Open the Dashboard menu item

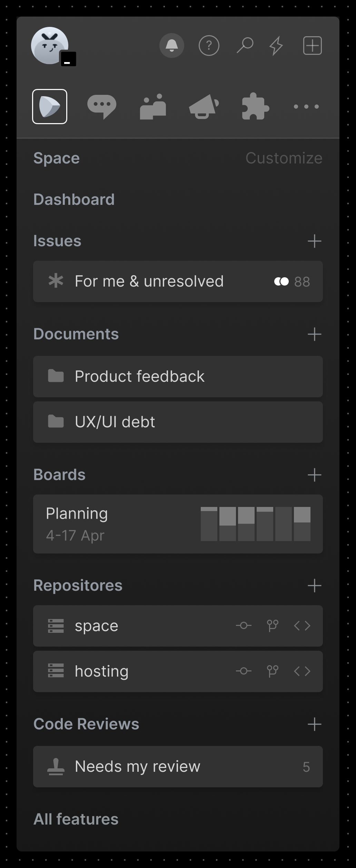coord(74,199)
